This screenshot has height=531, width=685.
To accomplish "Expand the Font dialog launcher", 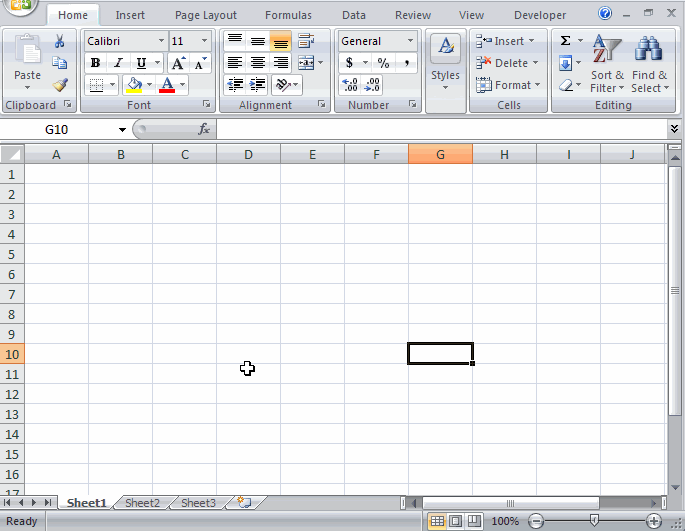I will 206,104.
